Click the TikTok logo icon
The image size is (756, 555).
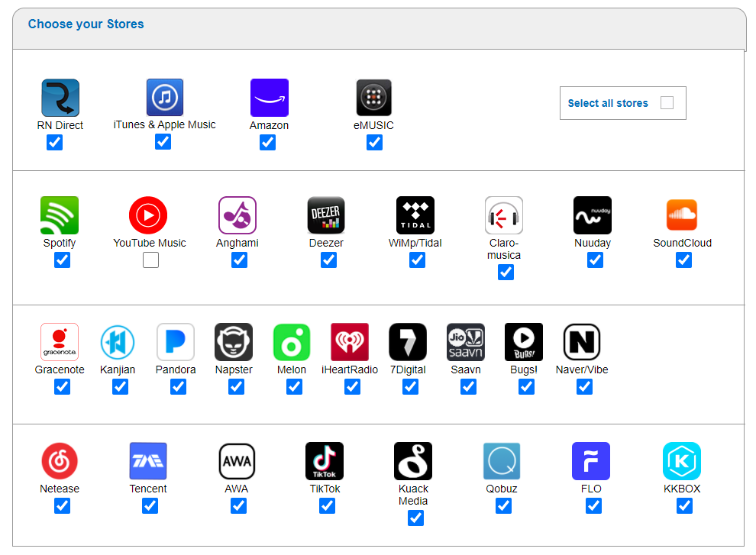coord(325,461)
